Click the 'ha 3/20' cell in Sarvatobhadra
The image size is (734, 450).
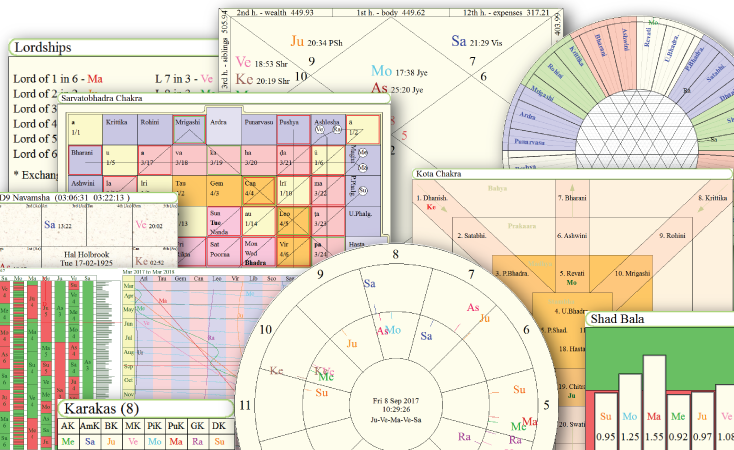[x=259, y=160]
